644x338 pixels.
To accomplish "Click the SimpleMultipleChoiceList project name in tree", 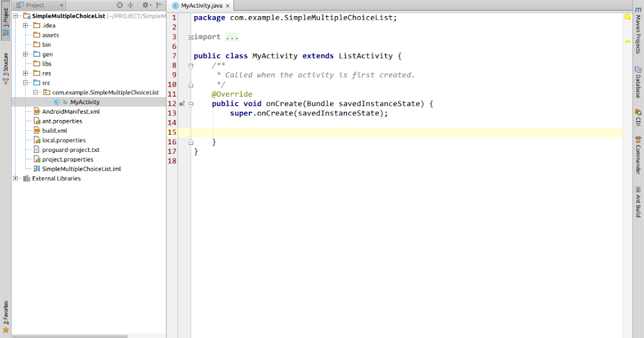I will point(69,16).
